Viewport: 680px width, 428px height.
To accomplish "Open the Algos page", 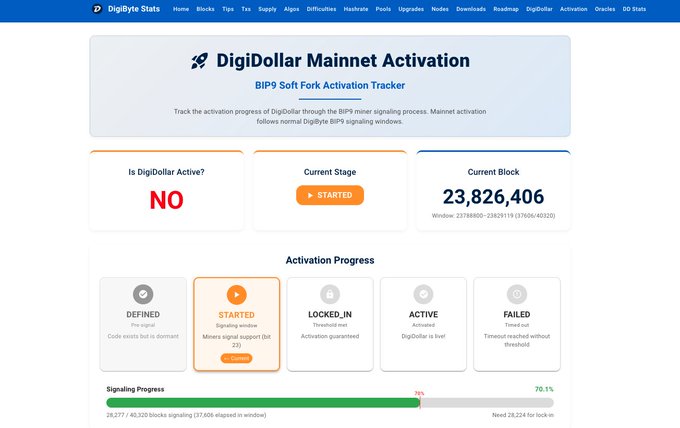I will pyautogui.click(x=291, y=9).
